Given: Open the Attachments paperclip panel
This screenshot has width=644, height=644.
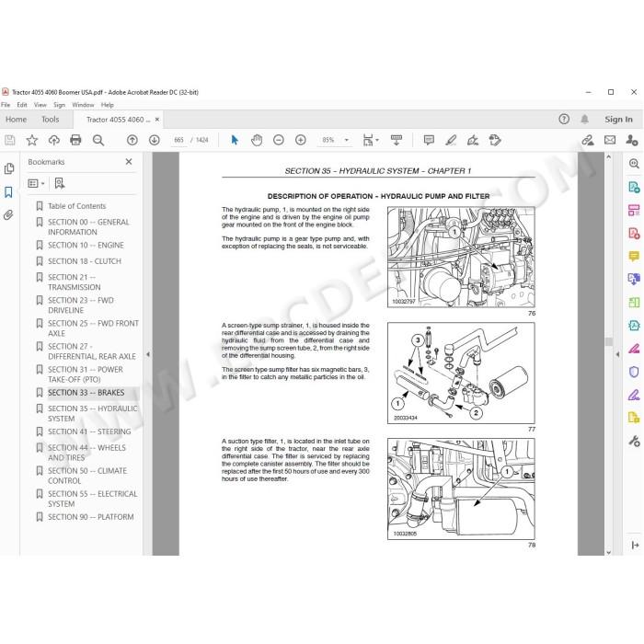Looking at the screenshot, I should click(8, 214).
